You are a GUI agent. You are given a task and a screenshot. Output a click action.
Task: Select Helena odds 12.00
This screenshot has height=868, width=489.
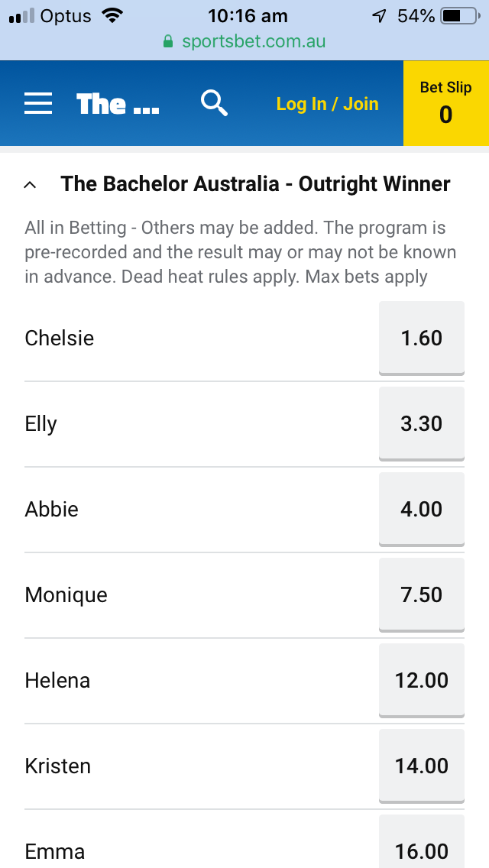(422, 680)
